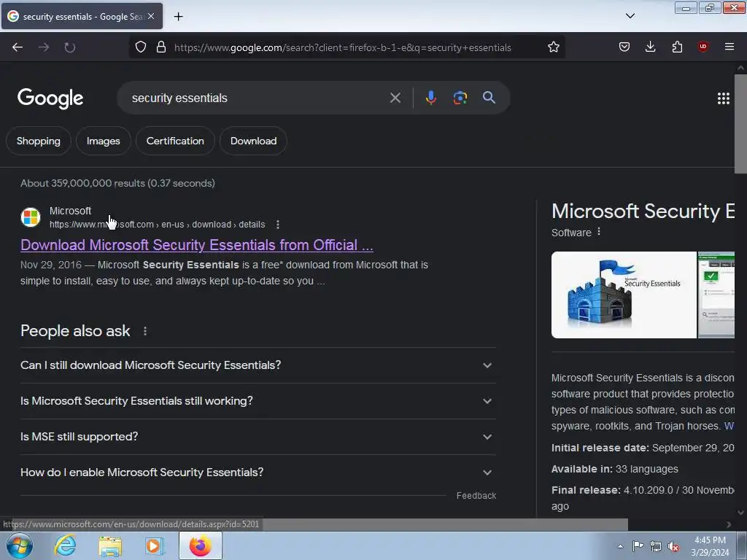Switch to the security essentials browser tab
Screen dimensions: 747x560
click(x=82, y=17)
